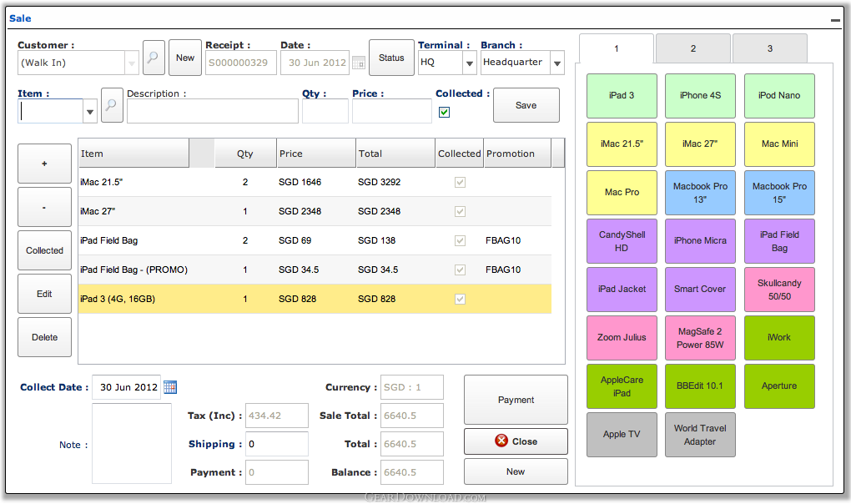Click the Shipping input field
851x504 pixels.
(277, 444)
